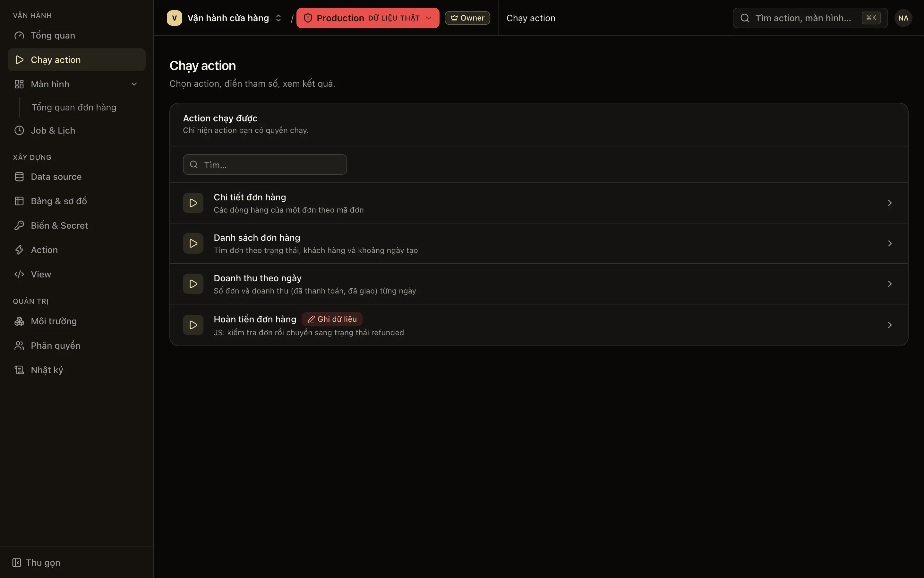This screenshot has width=924, height=578.
Task: Expand Hoàn tiền đơn hàng row chevron
Action: 890,325
